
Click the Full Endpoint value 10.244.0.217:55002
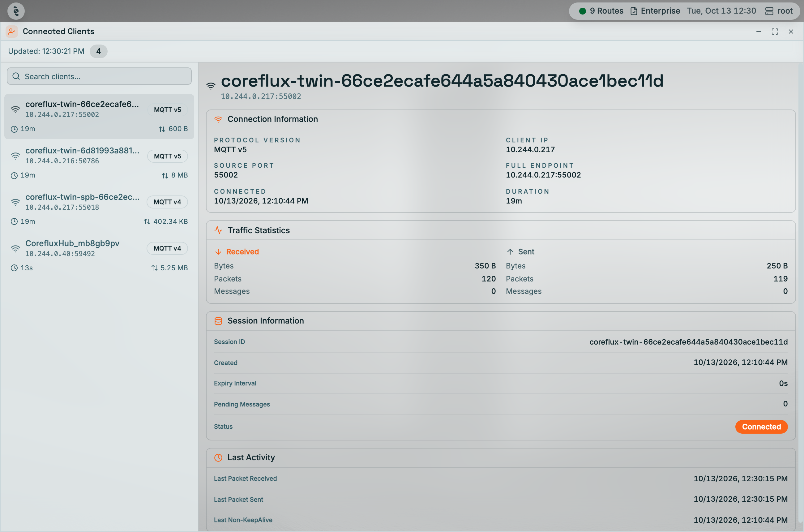pyautogui.click(x=543, y=175)
